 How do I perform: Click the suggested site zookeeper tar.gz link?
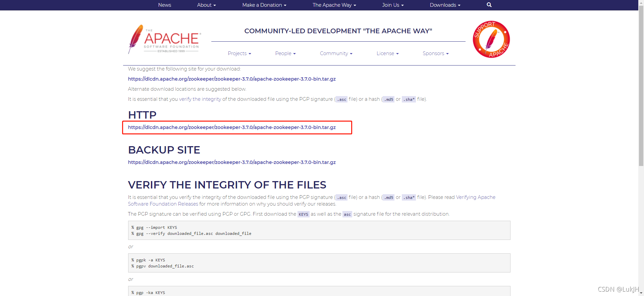click(x=232, y=79)
